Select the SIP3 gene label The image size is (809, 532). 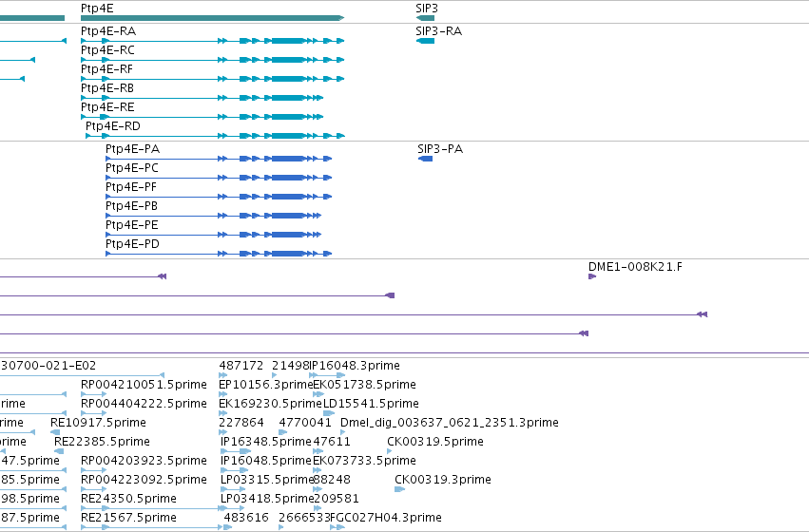point(427,9)
